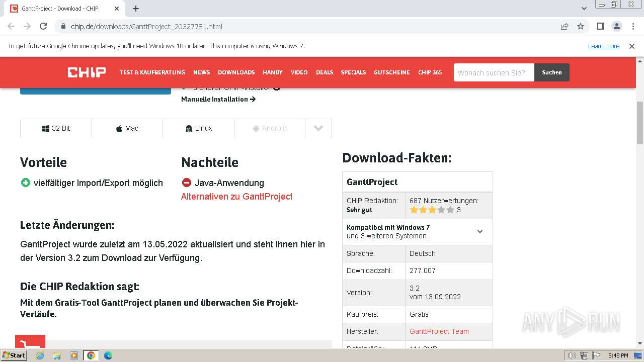Open Chrome three-dot menu
Image resolution: width=644 pixels, height=362 pixels.
coord(633,26)
